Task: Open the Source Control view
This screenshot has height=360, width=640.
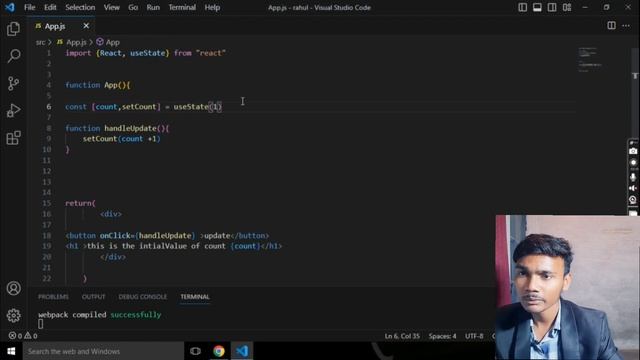Action: tap(13, 83)
